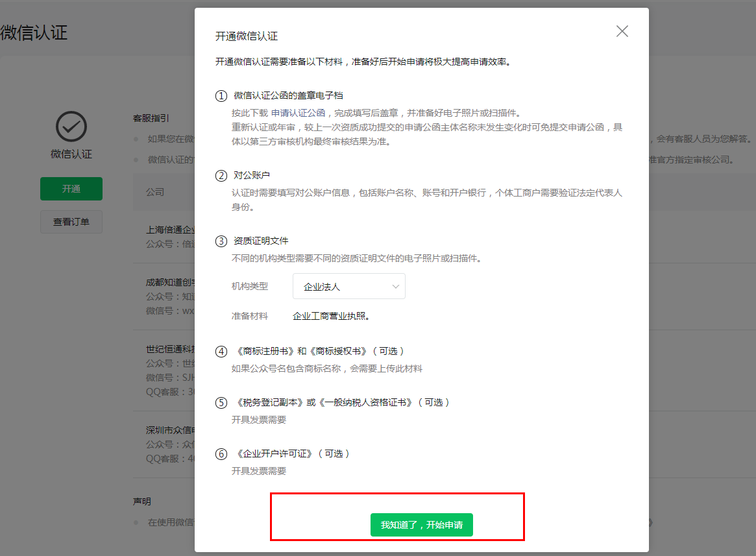Open 查看订单 in the background page
Image resolution: width=756 pixels, height=556 pixels.
click(x=71, y=222)
